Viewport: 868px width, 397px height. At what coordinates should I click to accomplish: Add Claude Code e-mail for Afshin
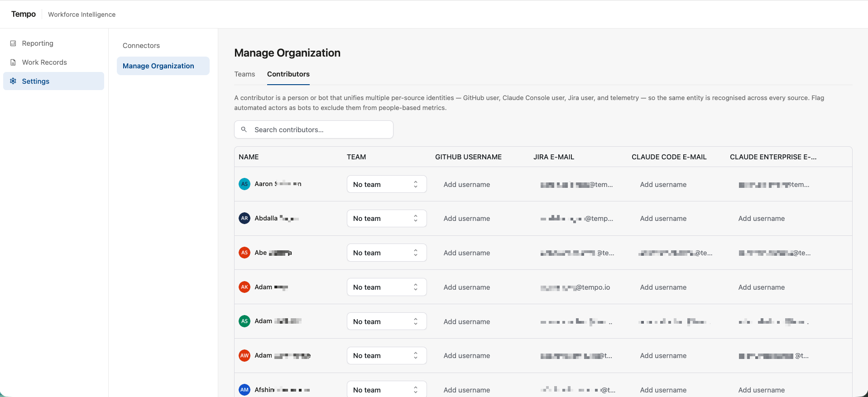tap(663, 390)
